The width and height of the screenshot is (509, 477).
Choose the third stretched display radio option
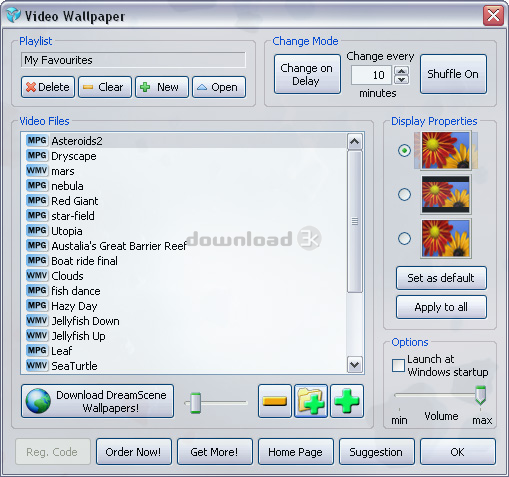pyautogui.click(x=404, y=238)
